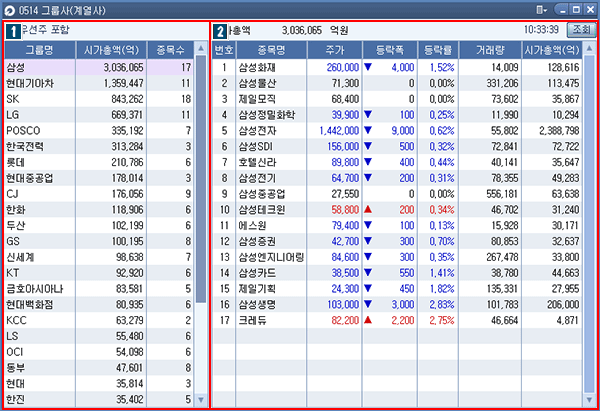The height and width of the screenshot is (411, 600).
Task: Sort by 거래량 column header
Action: click(490, 50)
